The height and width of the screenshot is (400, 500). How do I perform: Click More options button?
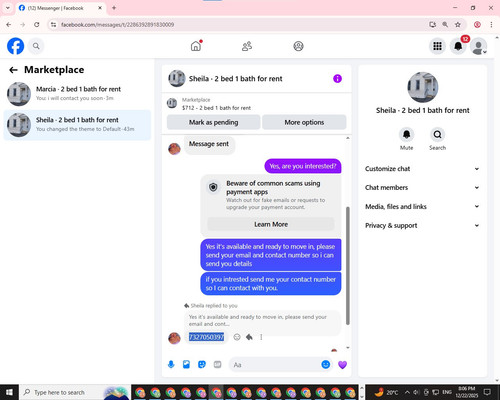point(304,122)
